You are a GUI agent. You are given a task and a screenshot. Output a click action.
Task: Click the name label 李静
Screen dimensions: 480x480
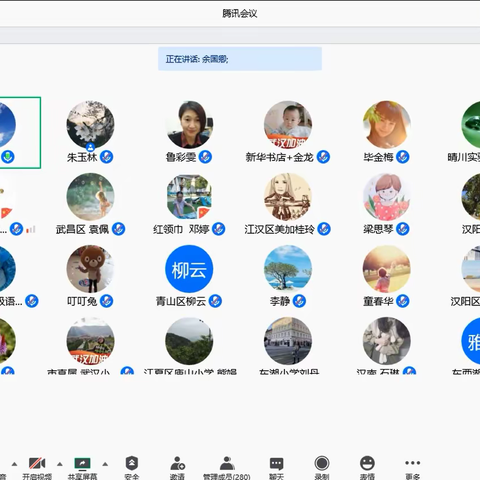click(280, 301)
